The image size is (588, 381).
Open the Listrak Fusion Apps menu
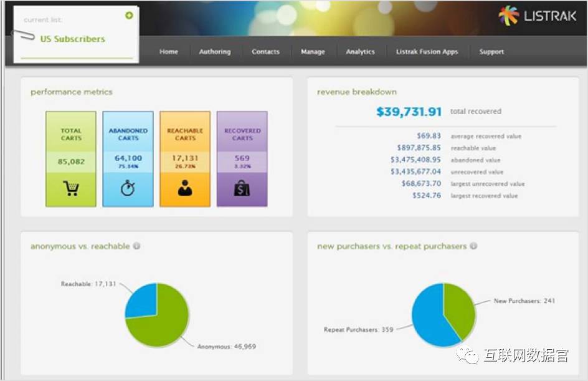point(427,52)
